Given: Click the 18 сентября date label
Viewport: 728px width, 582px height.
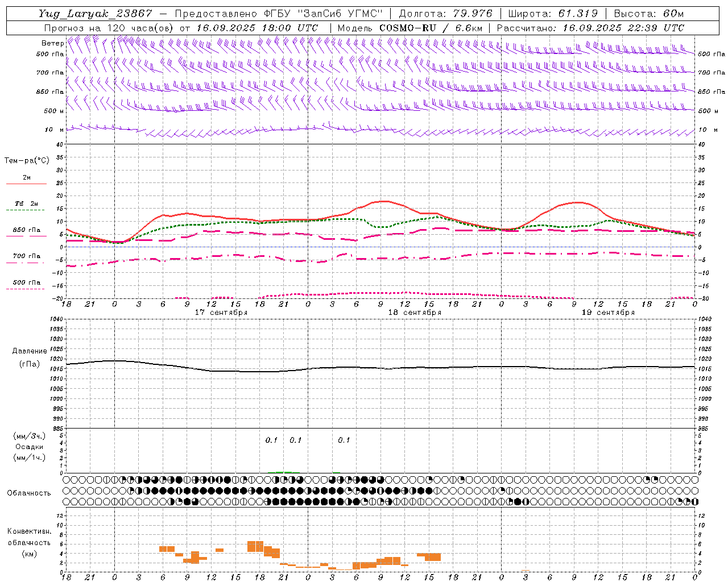Looking at the screenshot, I should click(415, 313).
